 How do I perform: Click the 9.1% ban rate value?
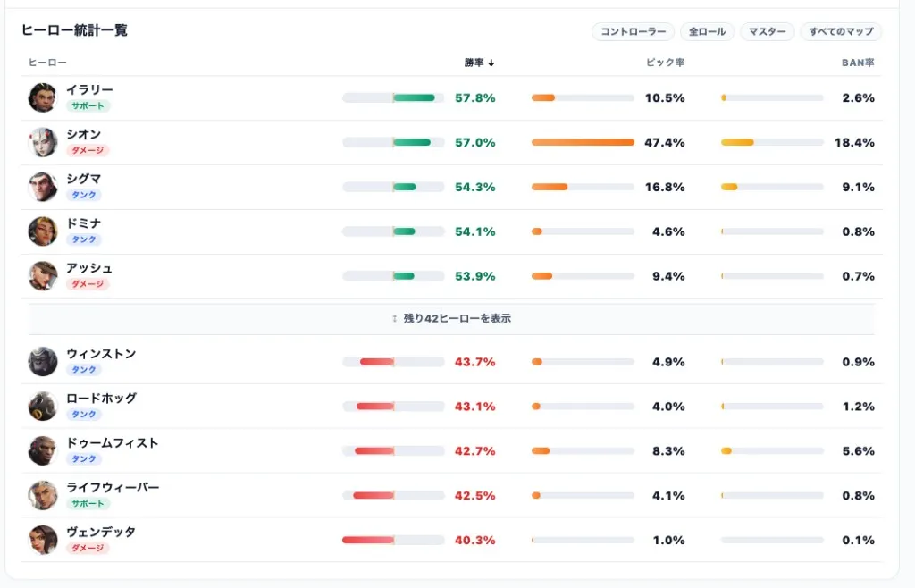(x=858, y=188)
